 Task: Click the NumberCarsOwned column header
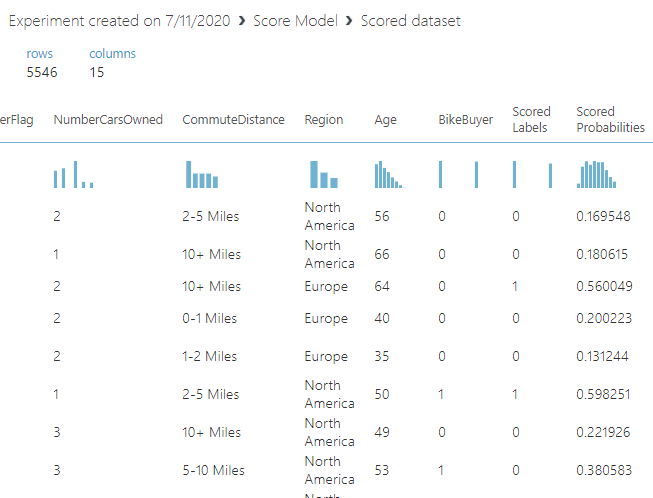108,120
